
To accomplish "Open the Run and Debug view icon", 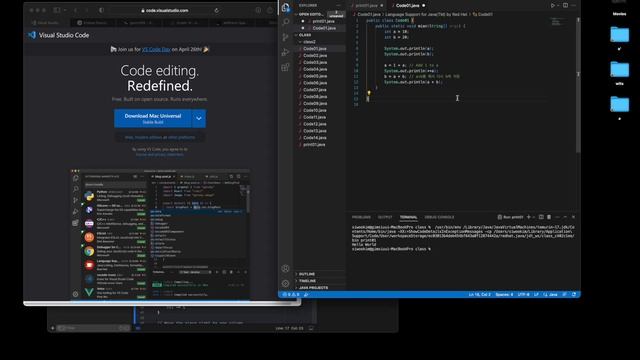I will tap(285, 52).
